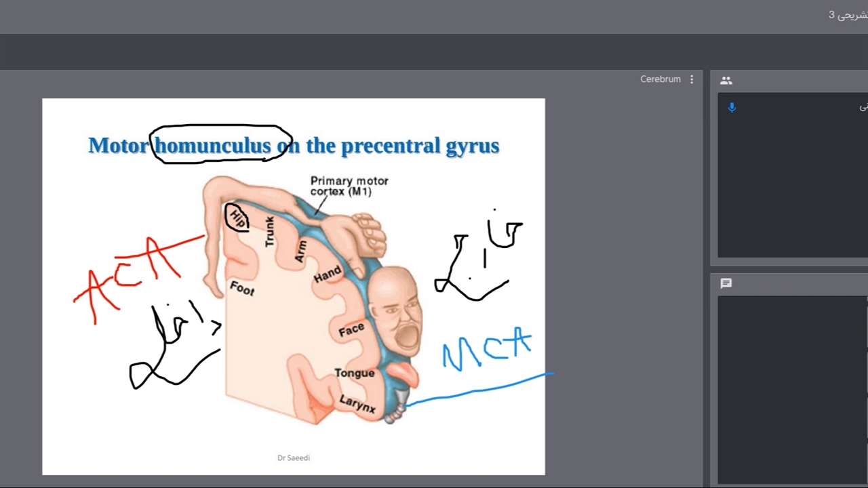
Task: Click the Trunk label on the homunculus
Action: 270,232
